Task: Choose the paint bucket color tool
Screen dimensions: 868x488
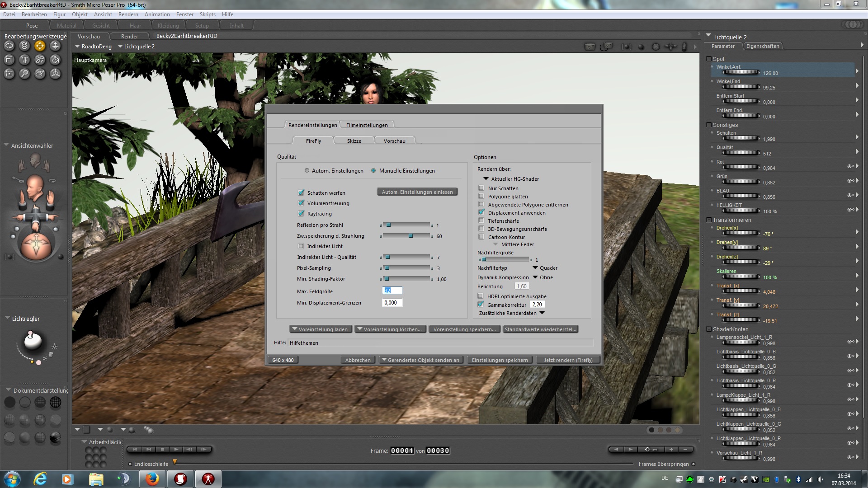Action: pos(55,60)
